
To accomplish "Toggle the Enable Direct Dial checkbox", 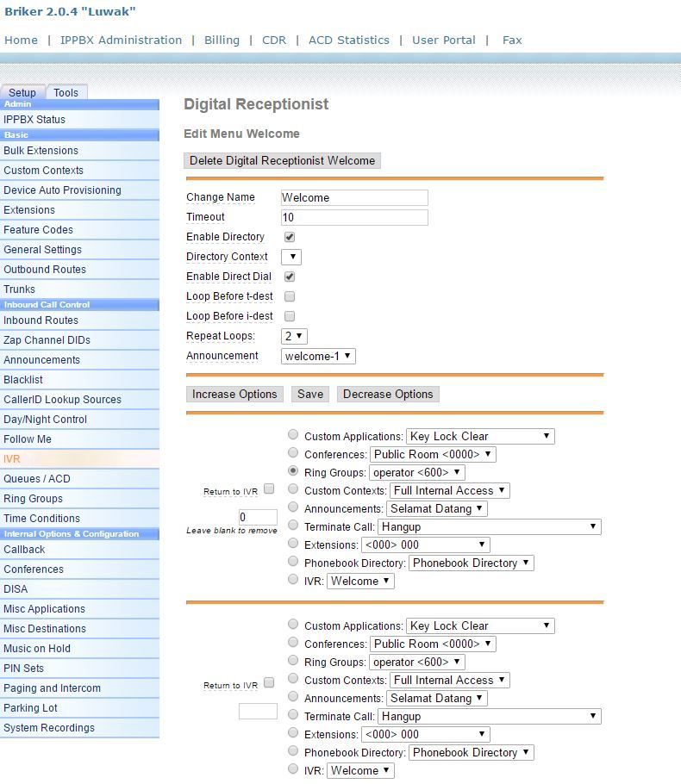I will point(290,277).
